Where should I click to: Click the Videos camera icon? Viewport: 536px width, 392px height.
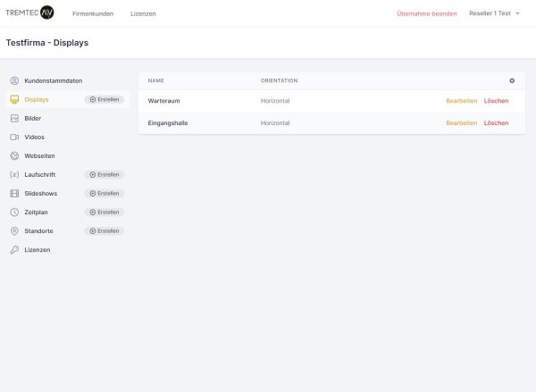point(14,137)
